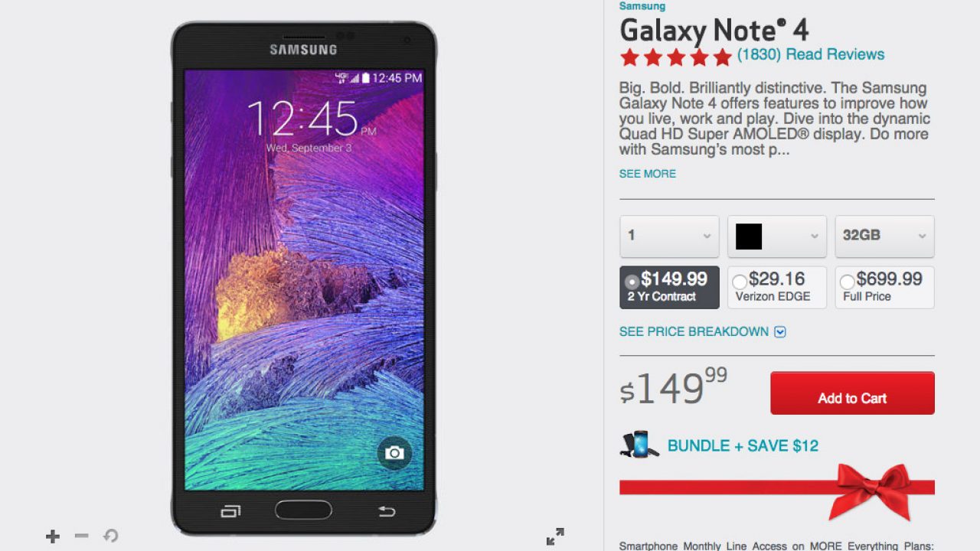Select the Verizon EDGE $29.16 option
This screenshot has height=551, width=980.
pyautogui.click(x=777, y=287)
